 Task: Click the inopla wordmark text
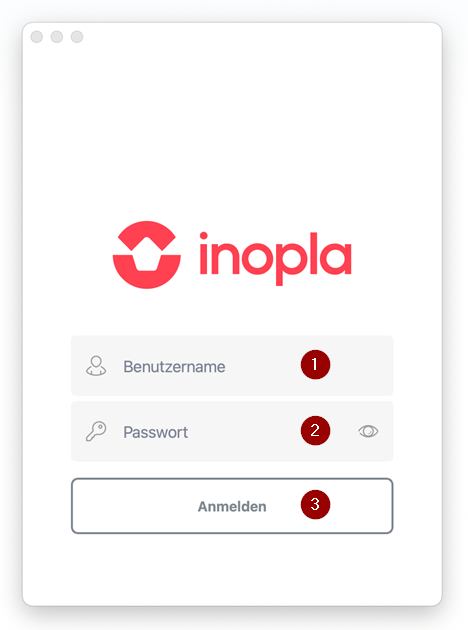275,258
